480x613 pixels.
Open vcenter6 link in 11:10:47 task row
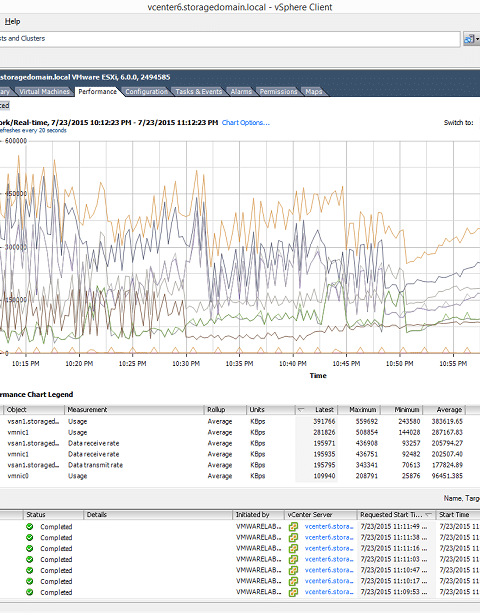click(329, 570)
